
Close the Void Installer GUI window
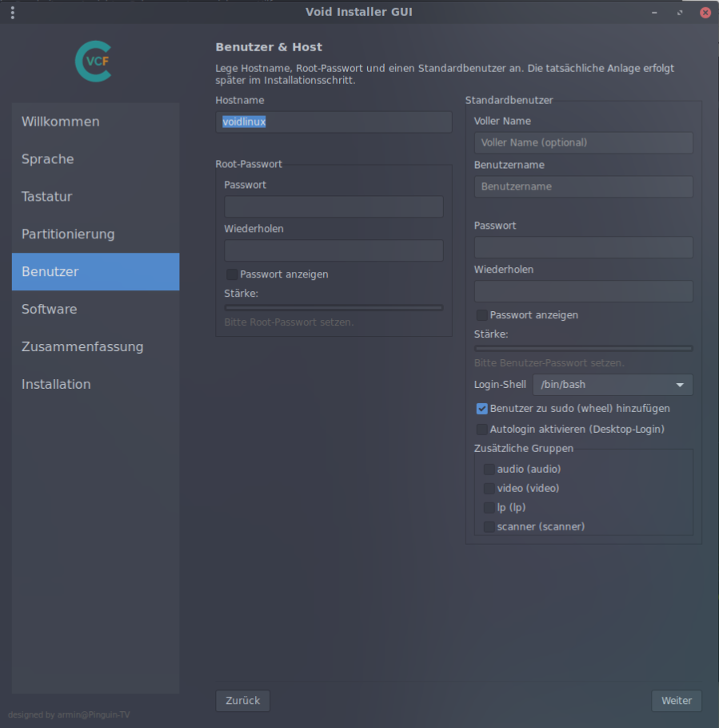(x=705, y=12)
